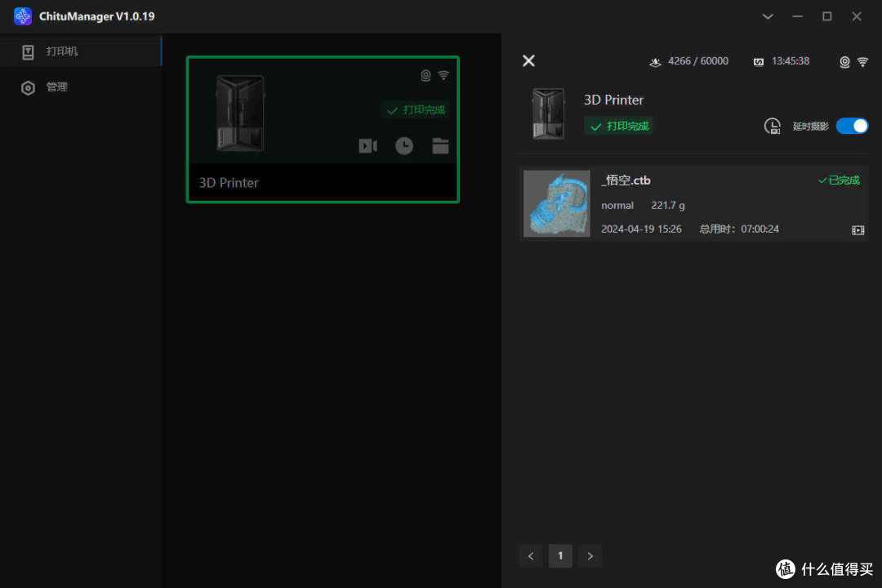Open the 悟空 model preview thumbnail
This screenshot has height=588, width=882.
point(556,203)
